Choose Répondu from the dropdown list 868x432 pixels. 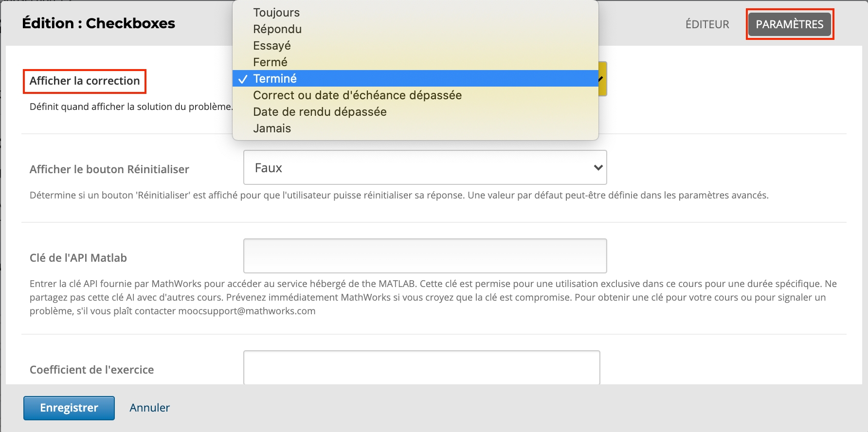pyautogui.click(x=277, y=29)
